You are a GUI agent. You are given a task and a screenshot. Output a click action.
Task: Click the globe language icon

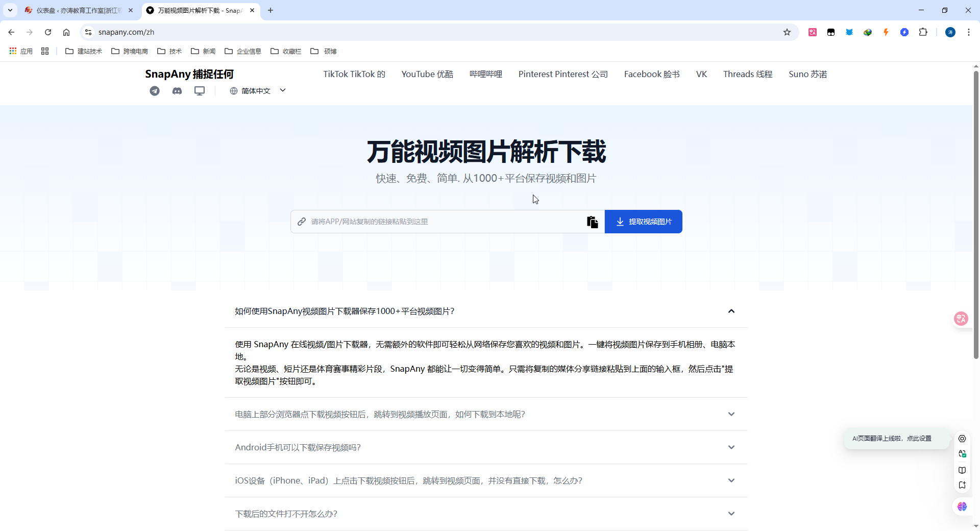point(234,91)
